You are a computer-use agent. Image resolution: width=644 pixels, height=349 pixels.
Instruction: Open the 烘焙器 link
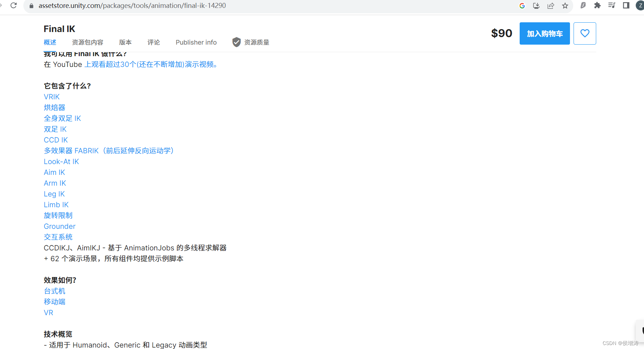pyautogui.click(x=55, y=108)
